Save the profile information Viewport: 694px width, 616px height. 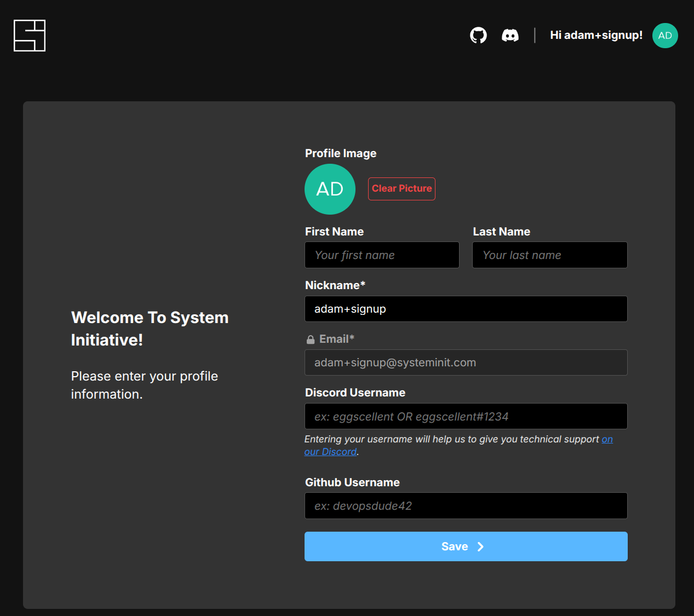455,546
